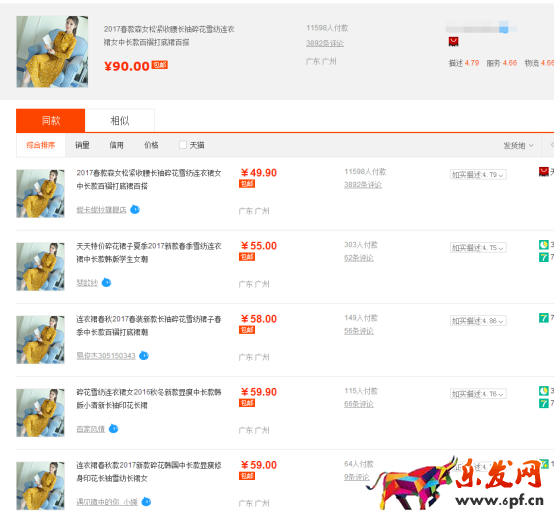Open thumbnail of the ¥59.90 dress listing
The width and height of the screenshot is (554, 521).
point(40,413)
